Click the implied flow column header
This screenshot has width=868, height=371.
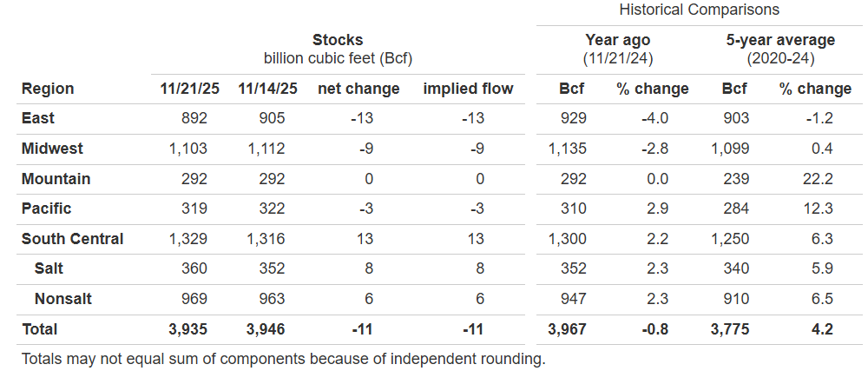[468, 89]
